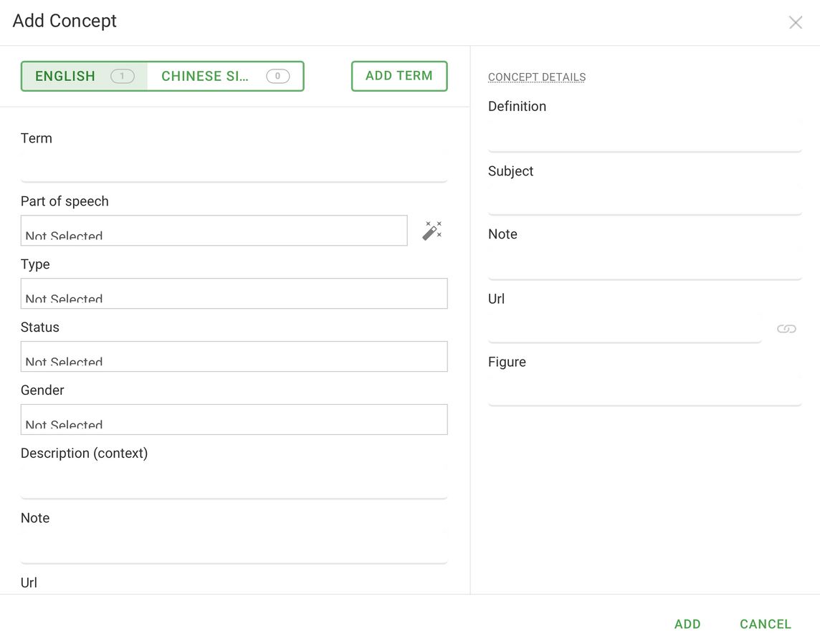
Task: Click the concept Url input field
Action: point(624,328)
